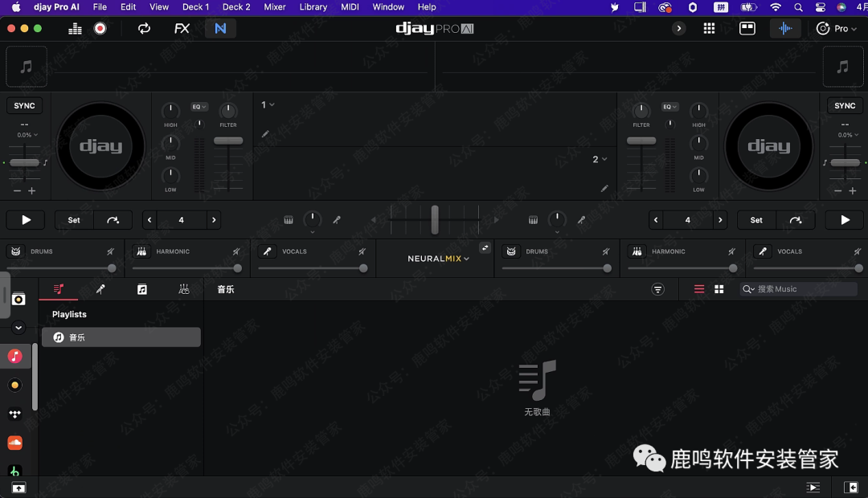
Task: Mute the left deck DRUMS stem
Action: tap(111, 252)
